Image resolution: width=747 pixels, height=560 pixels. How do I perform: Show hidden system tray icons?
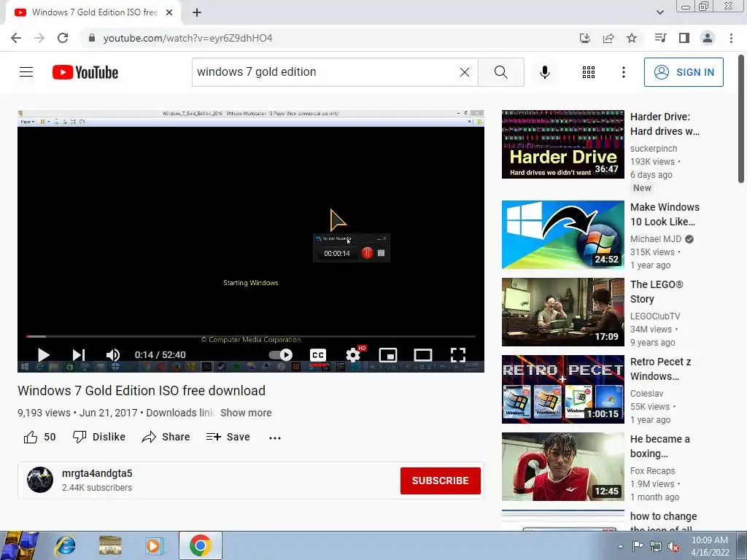click(x=620, y=546)
